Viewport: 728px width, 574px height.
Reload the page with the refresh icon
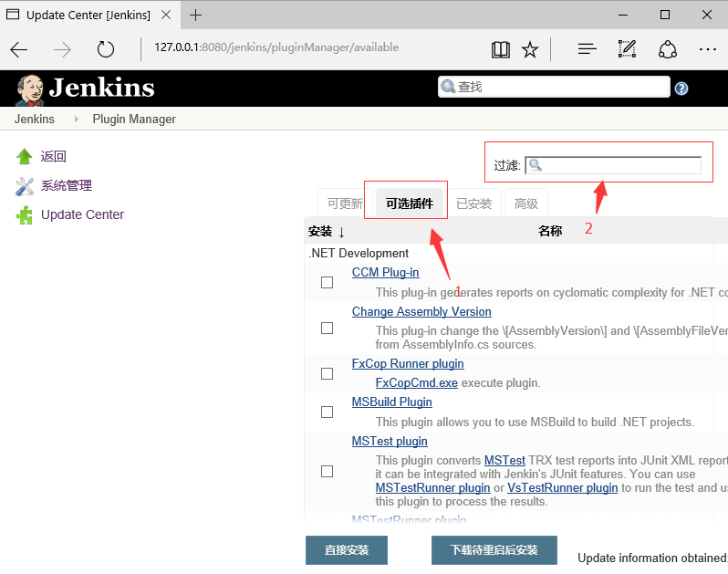tap(106, 49)
